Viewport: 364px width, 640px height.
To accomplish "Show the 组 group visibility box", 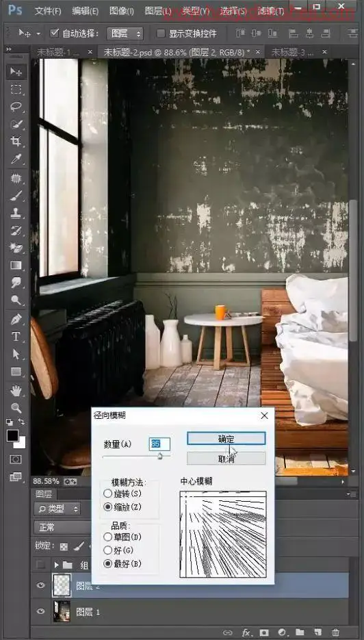I will 40,565.
